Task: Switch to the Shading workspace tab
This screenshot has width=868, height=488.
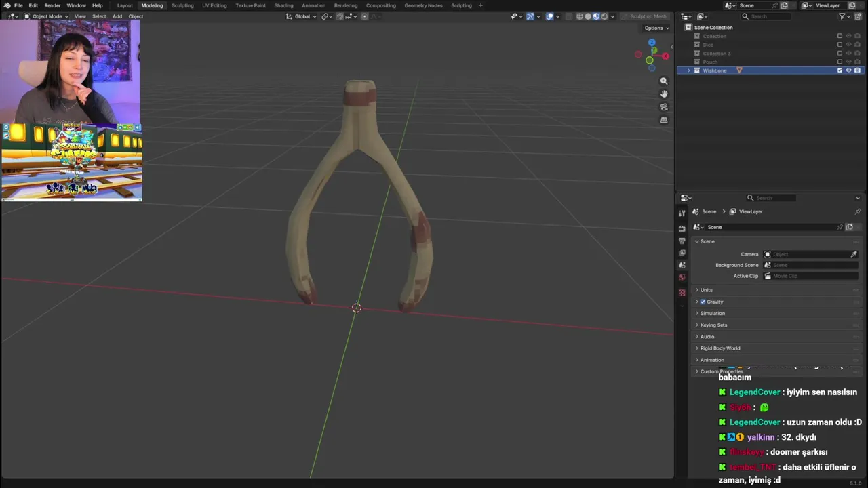Action: [283, 5]
